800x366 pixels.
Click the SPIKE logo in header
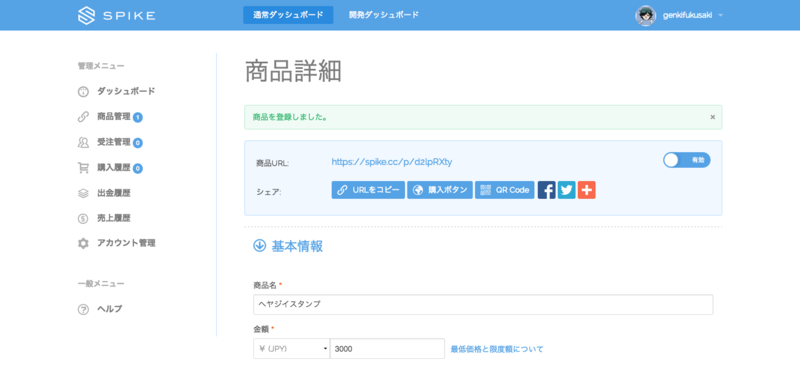tap(116, 15)
